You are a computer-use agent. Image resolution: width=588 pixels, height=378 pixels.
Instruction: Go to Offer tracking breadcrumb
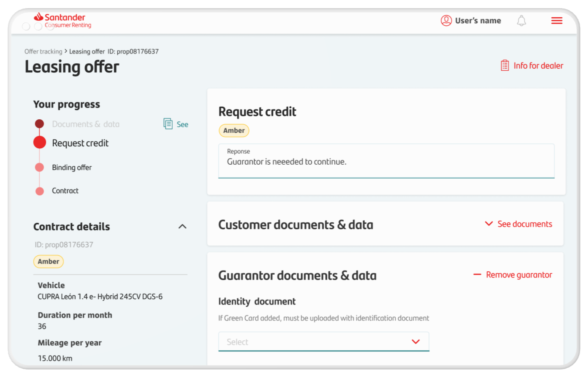click(x=43, y=51)
